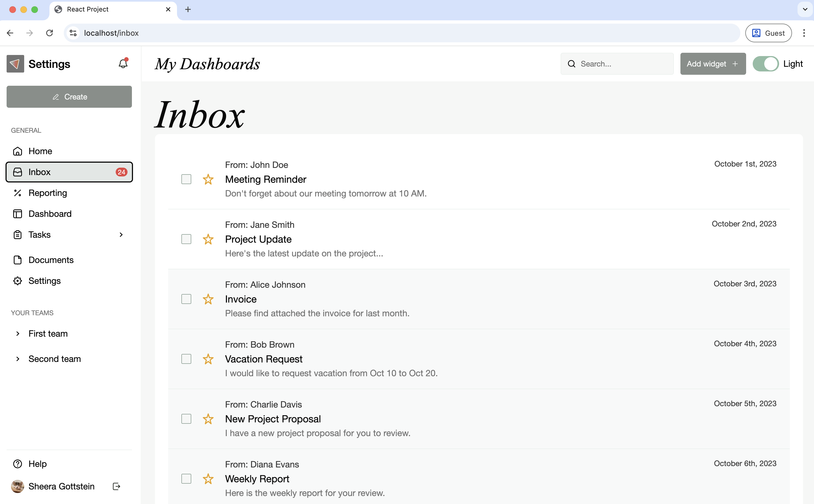814x504 pixels.
Task: Reload the page with browser refresh icon
Action: [x=49, y=33]
